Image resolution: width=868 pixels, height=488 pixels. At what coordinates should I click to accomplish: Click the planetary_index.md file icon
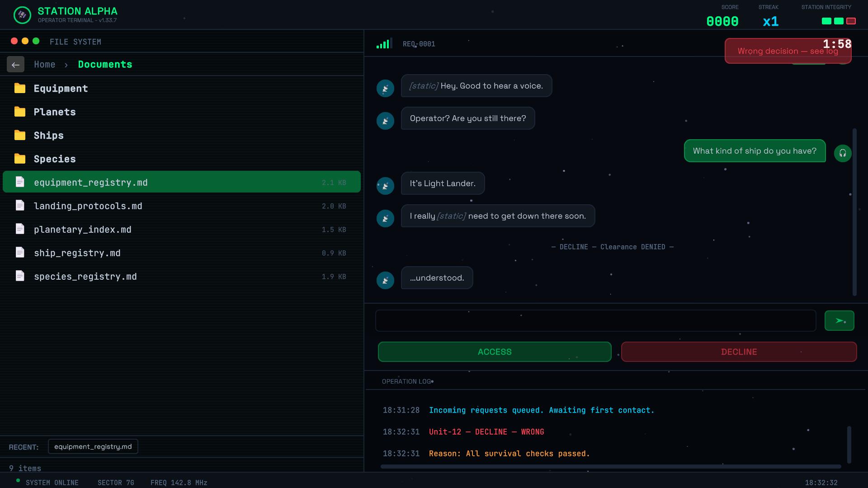20,229
